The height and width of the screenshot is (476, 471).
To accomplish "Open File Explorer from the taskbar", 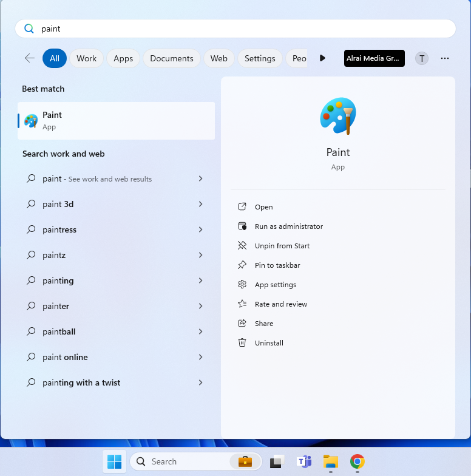I will [x=330, y=461].
